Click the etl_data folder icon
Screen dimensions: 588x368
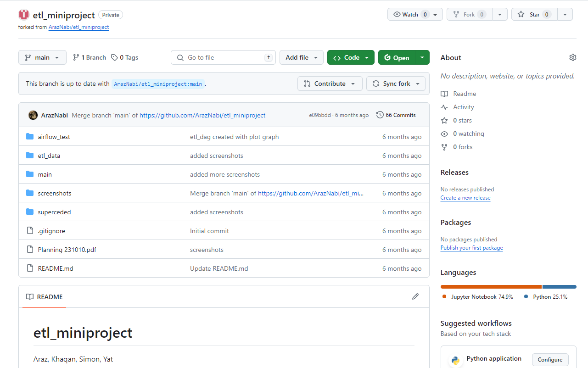point(30,156)
